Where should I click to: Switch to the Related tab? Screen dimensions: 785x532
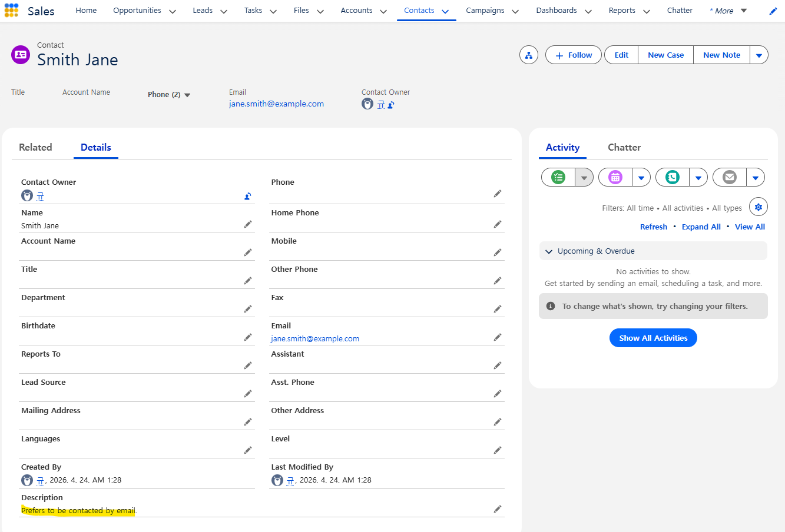35,147
